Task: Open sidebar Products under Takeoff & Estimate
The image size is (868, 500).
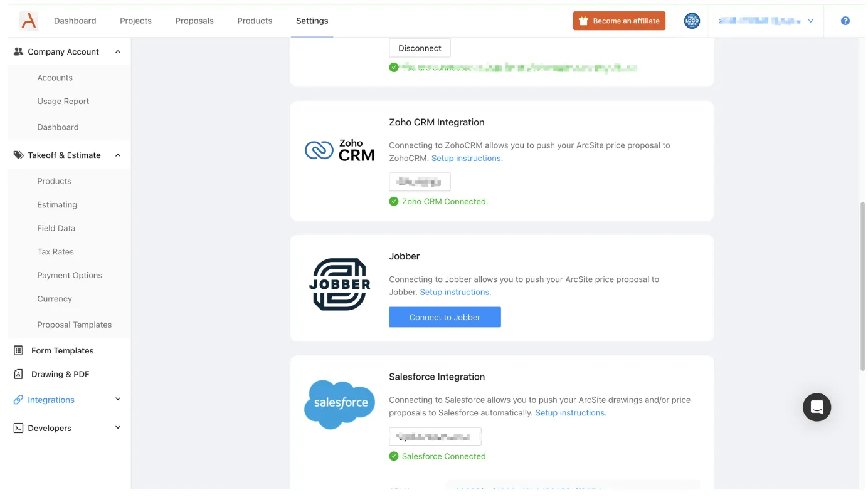Action: click(x=55, y=181)
